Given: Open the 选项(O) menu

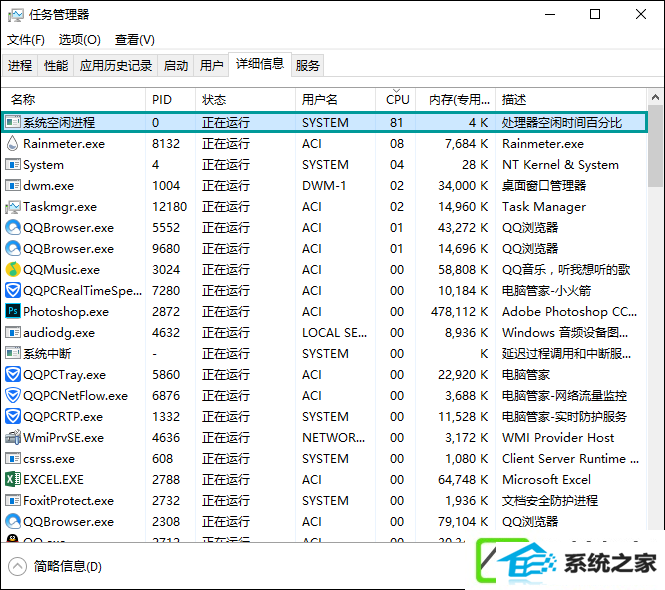Looking at the screenshot, I should [80, 40].
